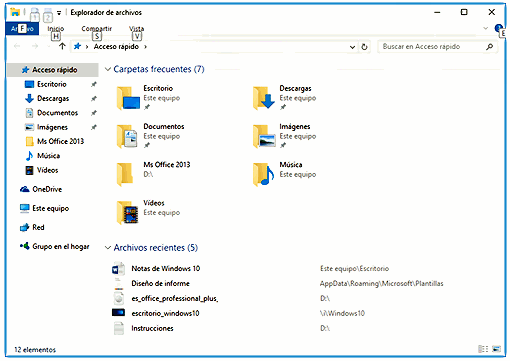This screenshot has width=510, height=361.
Task: Click the disc icon of es_office_professional_plus
Action: 119,298
